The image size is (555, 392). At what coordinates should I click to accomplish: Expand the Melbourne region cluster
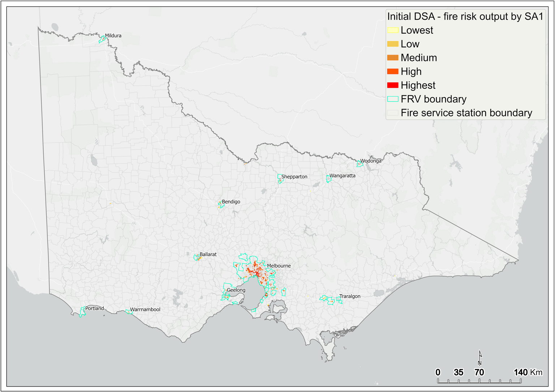257,273
